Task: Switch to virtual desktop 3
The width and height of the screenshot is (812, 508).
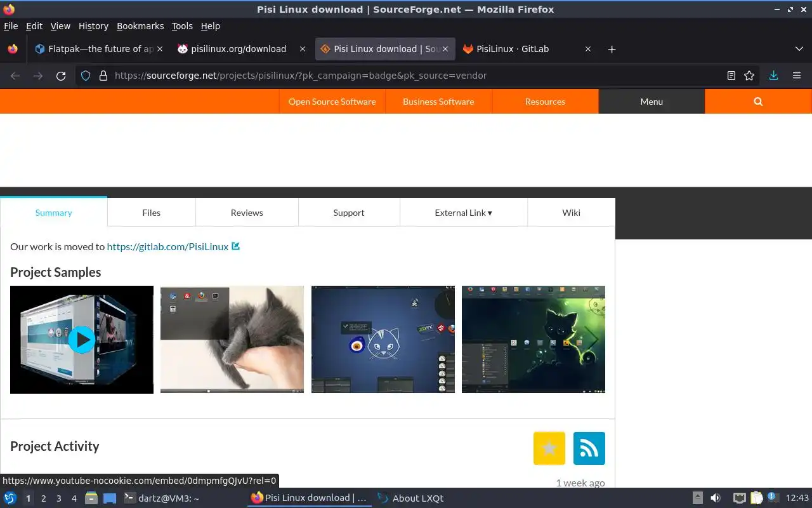Action: tap(58, 498)
